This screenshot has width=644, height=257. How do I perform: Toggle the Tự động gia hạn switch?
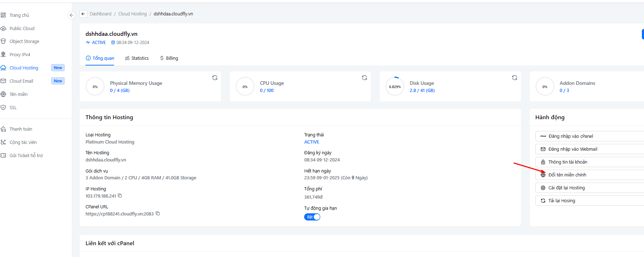click(x=312, y=217)
